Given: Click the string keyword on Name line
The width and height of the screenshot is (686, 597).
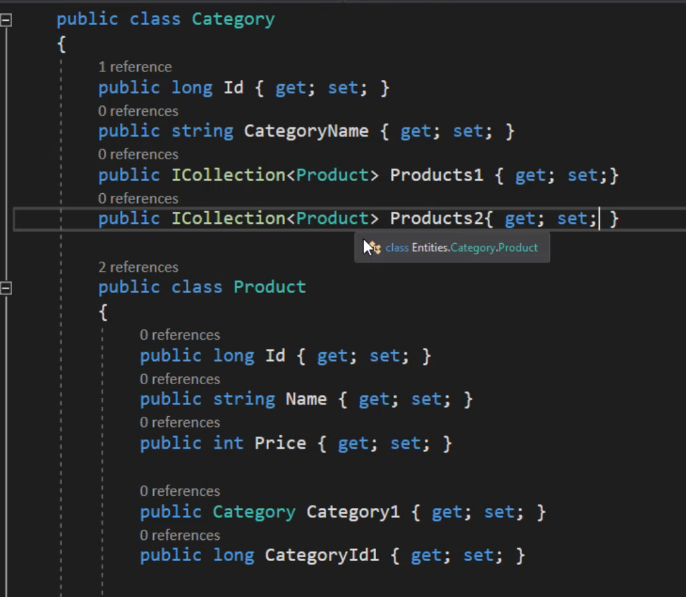Looking at the screenshot, I should point(244,399).
